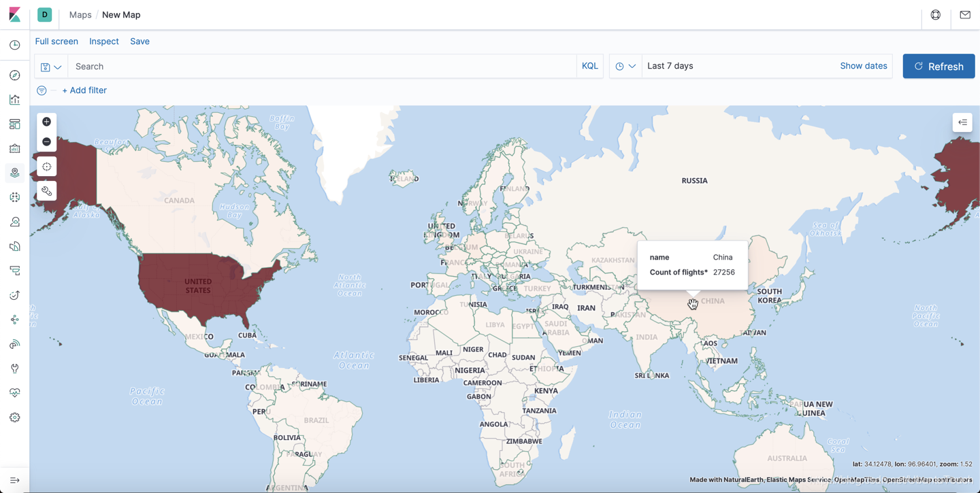This screenshot has width=980, height=493.
Task: Open the map tools wrench button
Action: pyautogui.click(x=46, y=191)
